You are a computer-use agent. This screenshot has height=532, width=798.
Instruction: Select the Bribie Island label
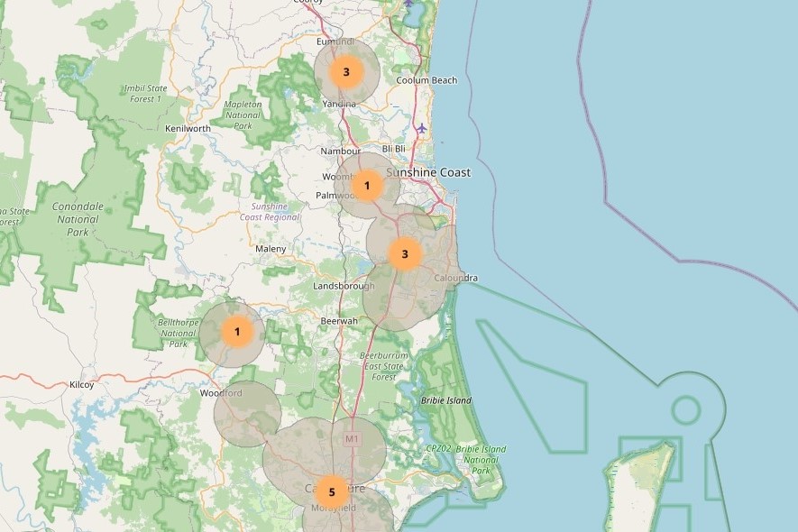445,400
